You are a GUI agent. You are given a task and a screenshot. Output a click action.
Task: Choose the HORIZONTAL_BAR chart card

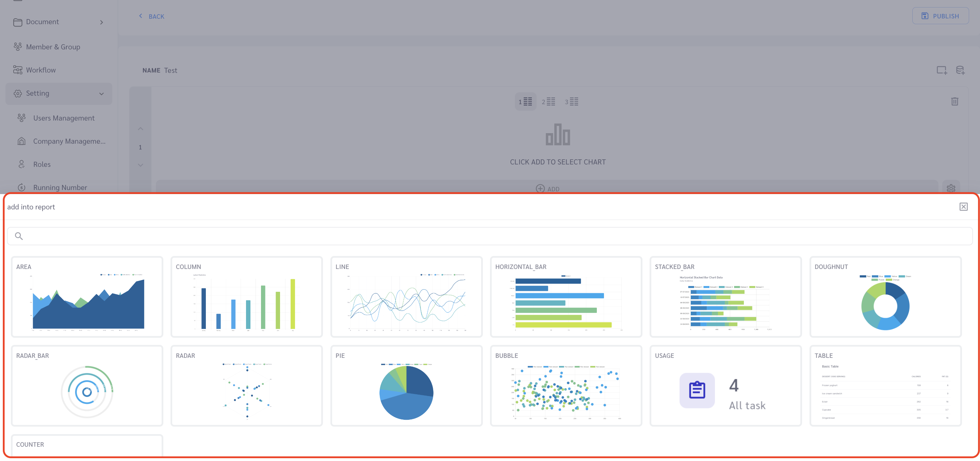(566, 297)
